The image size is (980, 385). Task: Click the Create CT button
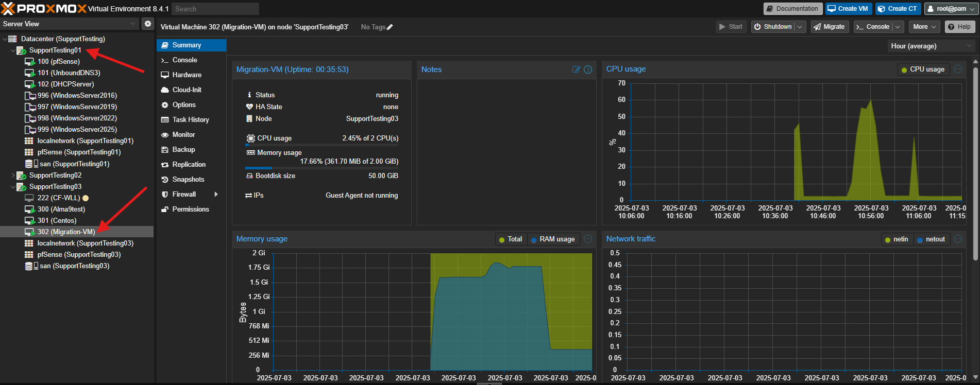(x=898, y=9)
